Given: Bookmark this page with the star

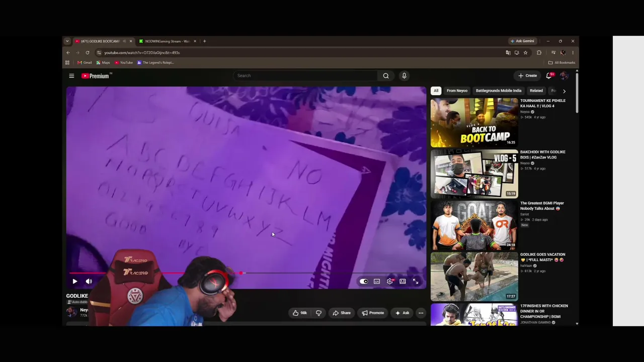Looking at the screenshot, I should coord(525,52).
